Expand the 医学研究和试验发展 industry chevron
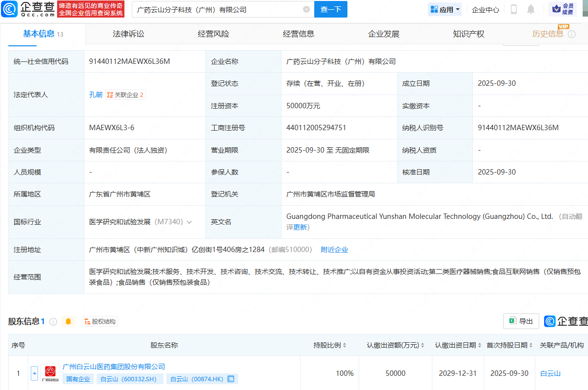Viewport: 588px width, 390px height. coord(189,222)
